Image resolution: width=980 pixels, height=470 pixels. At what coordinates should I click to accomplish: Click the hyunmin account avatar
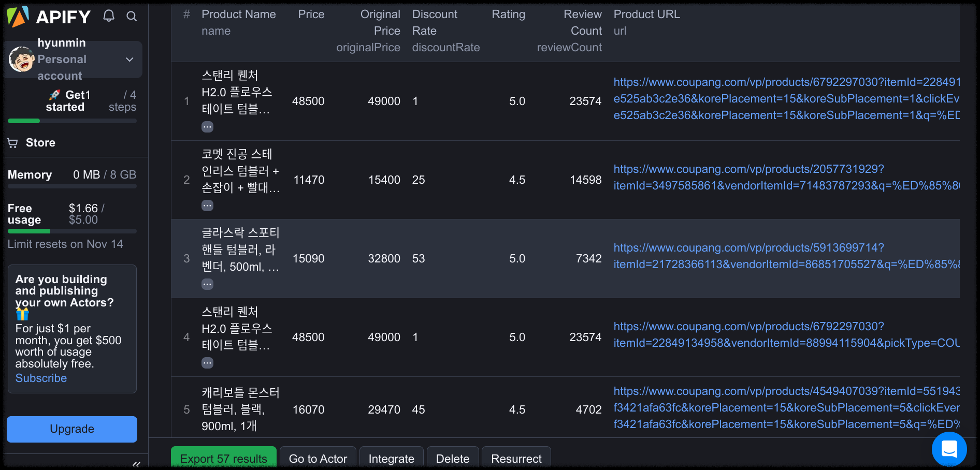pyautogui.click(x=21, y=59)
